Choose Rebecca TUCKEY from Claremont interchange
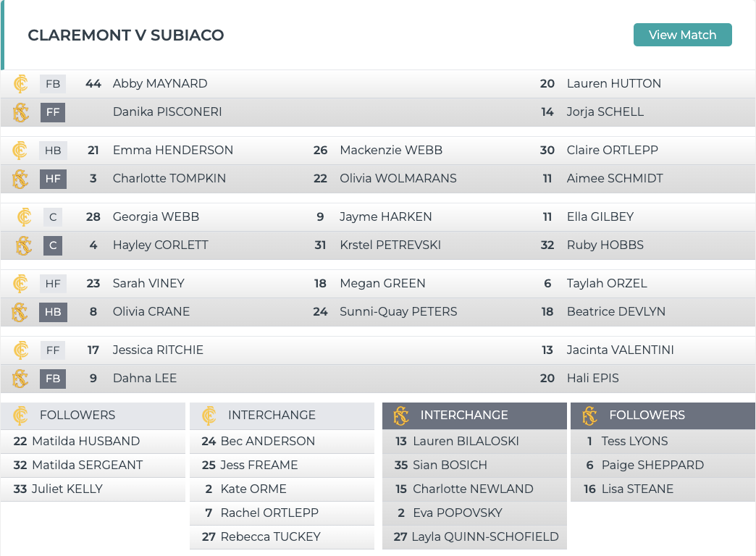Image resolution: width=756 pixels, height=556 pixels. (270, 537)
